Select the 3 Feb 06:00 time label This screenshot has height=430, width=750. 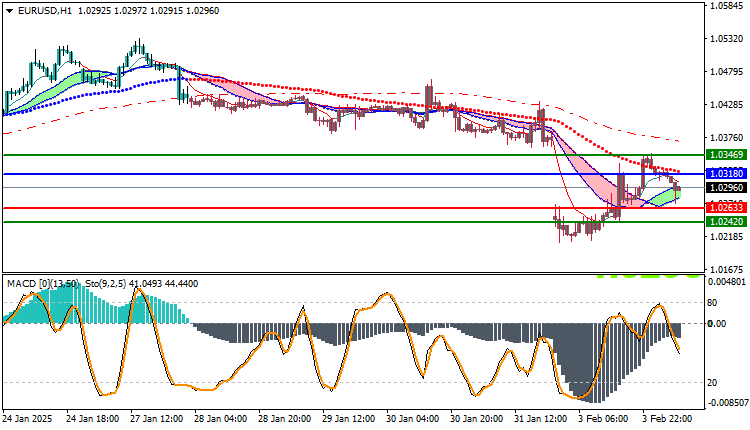click(603, 419)
